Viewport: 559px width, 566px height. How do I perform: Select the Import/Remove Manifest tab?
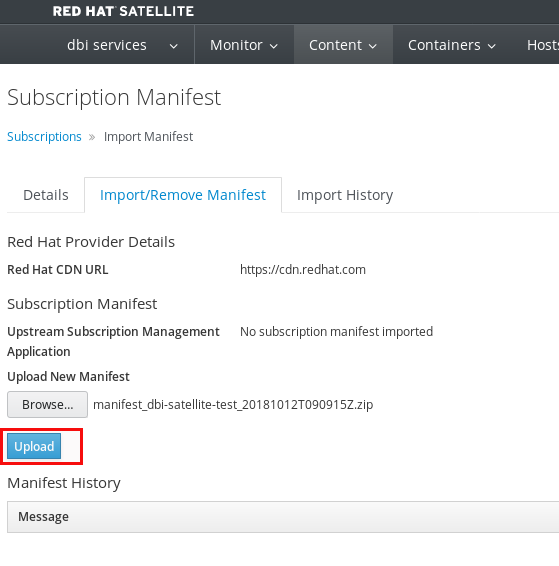coord(183,195)
